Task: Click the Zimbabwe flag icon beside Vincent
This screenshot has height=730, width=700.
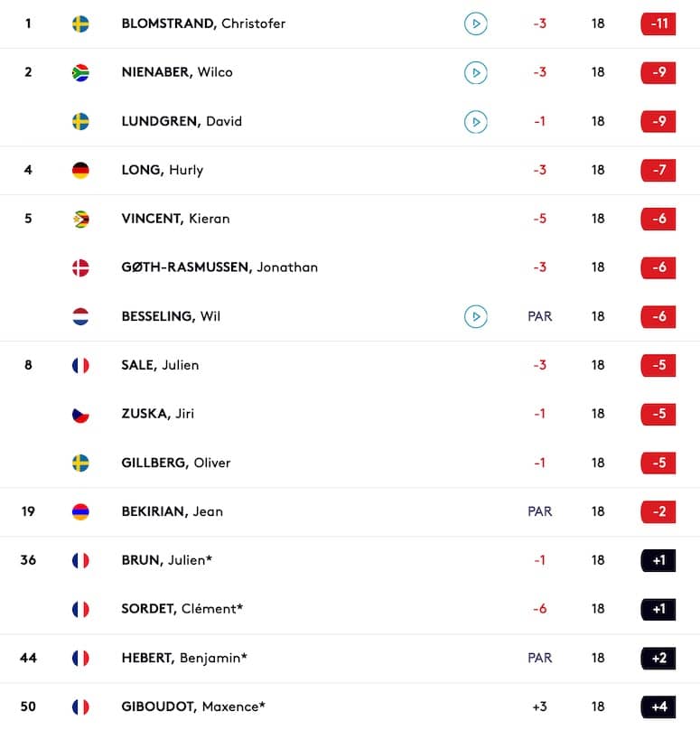Action: 80,219
